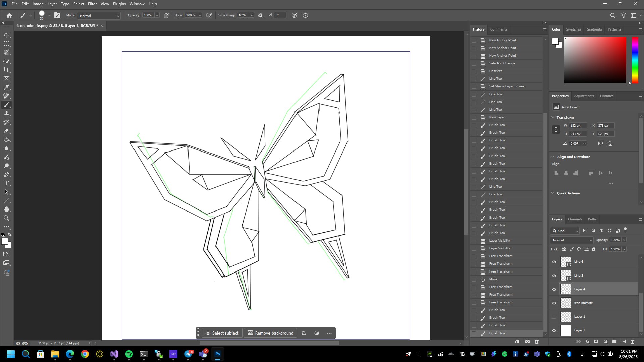Show the hidden Layer 1
The height and width of the screenshot is (362, 644).
click(x=554, y=317)
